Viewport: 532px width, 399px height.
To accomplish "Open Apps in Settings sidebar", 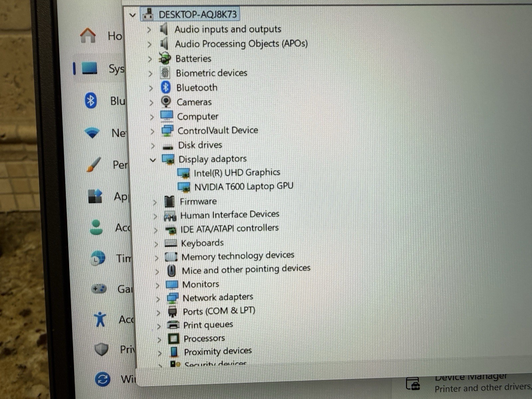I will pyautogui.click(x=108, y=196).
